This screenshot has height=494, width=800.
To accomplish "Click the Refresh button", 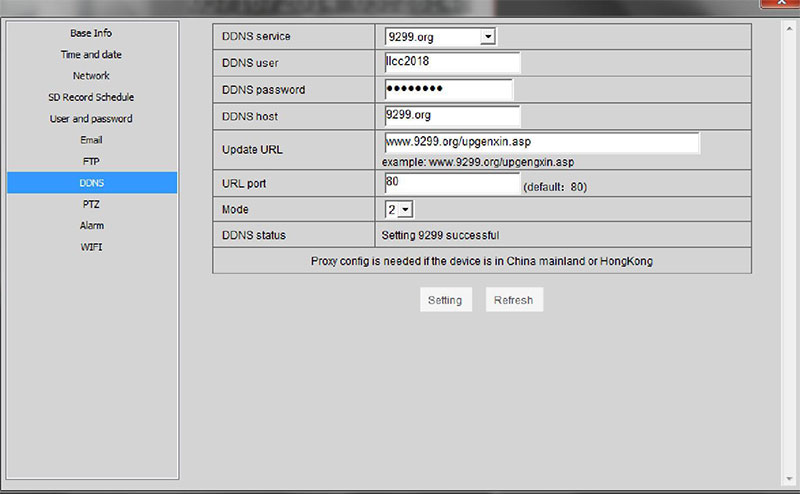I will (514, 300).
